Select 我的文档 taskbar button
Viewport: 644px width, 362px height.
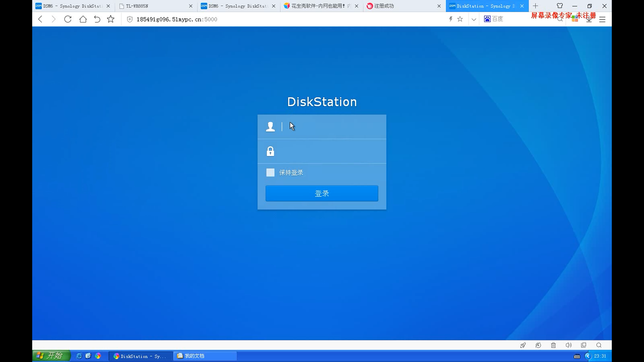pyautogui.click(x=205, y=356)
